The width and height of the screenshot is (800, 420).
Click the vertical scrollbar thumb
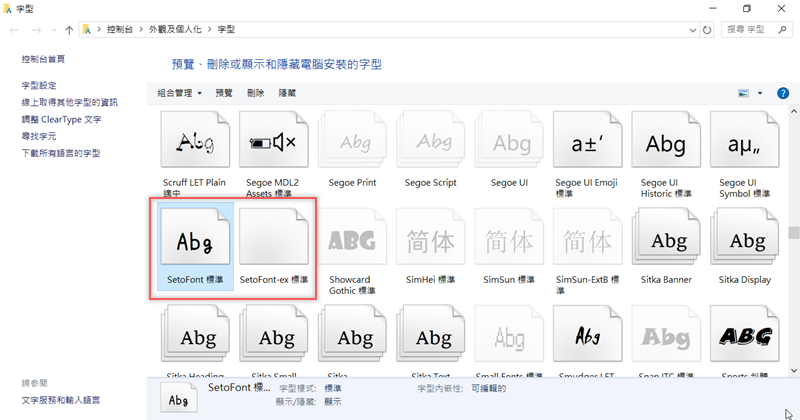pyautogui.click(x=793, y=233)
